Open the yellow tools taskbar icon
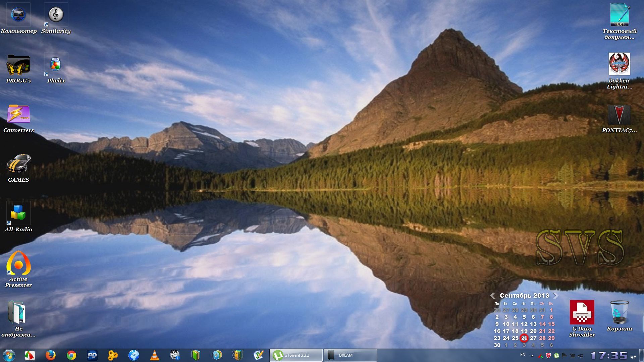 [x=113, y=355]
